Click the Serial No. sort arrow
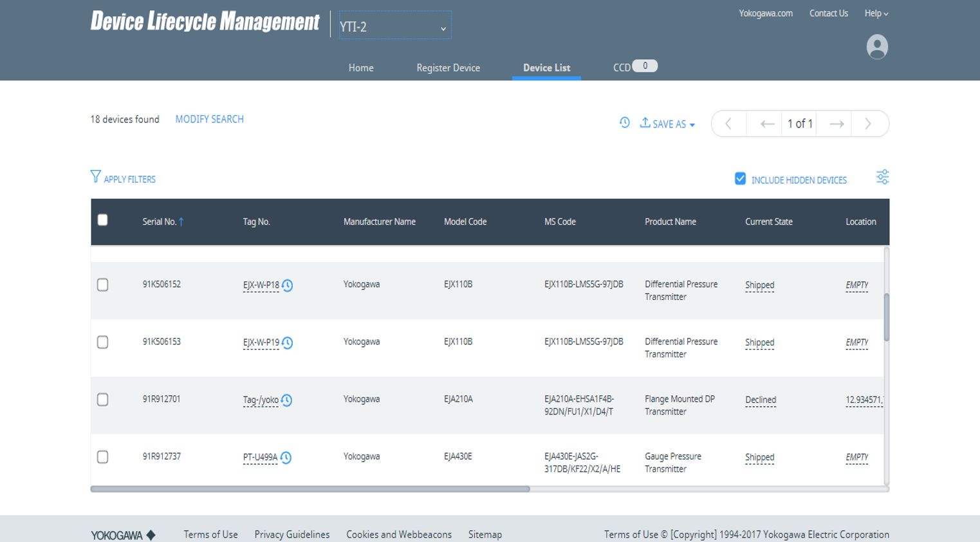Image resolution: width=980 pixels, height=542 pixels. coord(181,222)
